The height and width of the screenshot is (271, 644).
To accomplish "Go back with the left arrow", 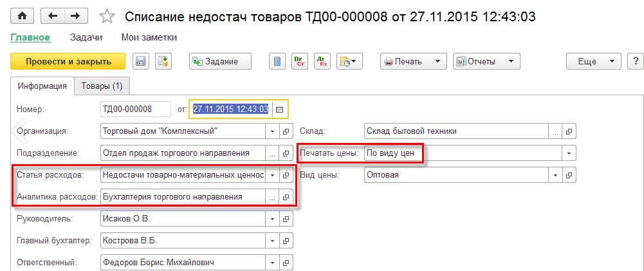I will pos(53,15).
